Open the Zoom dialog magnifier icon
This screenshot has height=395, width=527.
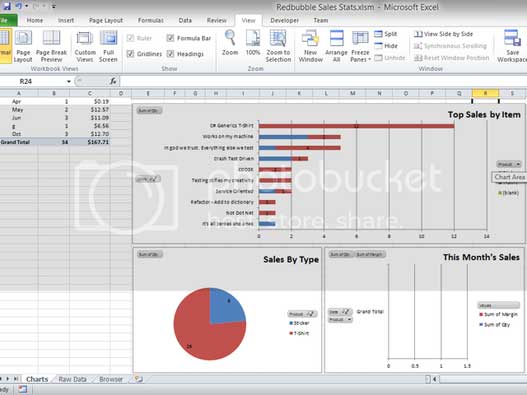[x=230, y=38]
